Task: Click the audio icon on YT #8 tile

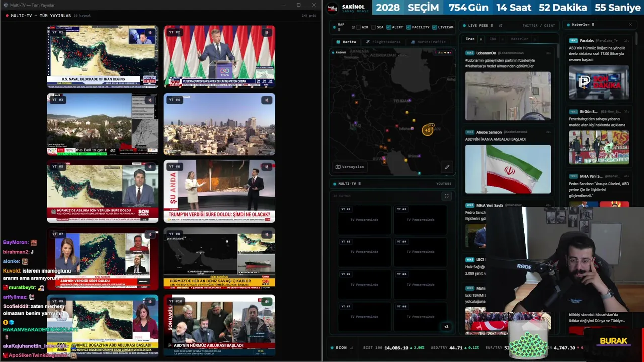Action: click(267, 234)
